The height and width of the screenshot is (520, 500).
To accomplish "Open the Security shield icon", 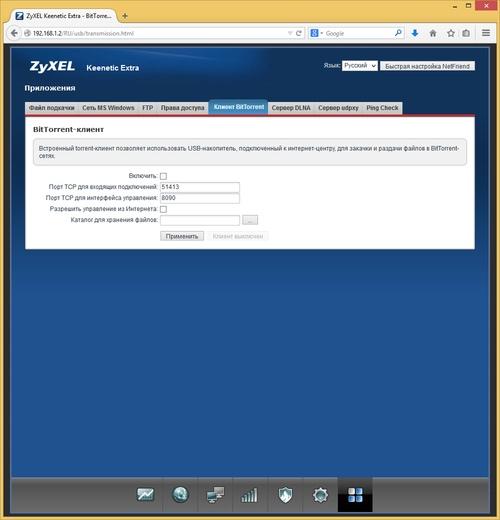I will 285,495.
